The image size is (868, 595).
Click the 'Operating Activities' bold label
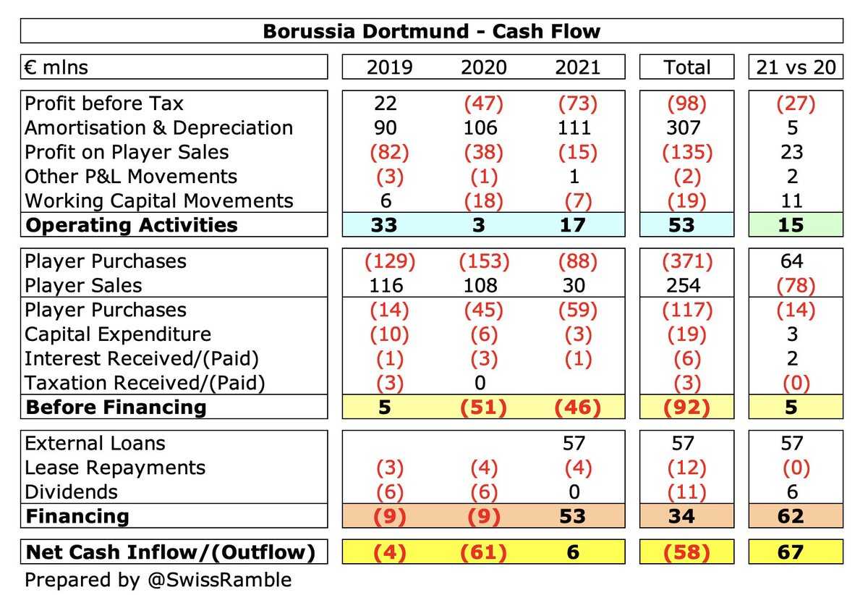pyautogui.click(x=132, y=224)
